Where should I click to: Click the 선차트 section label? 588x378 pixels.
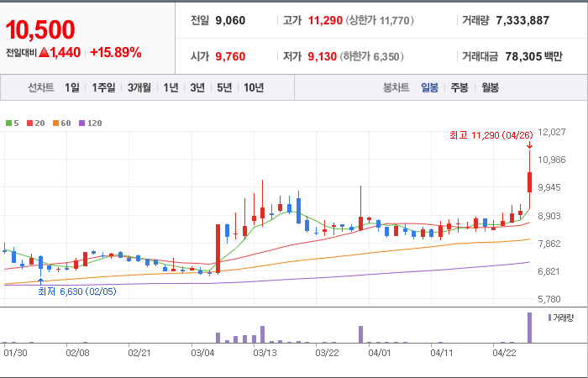[x=41, y=87]
